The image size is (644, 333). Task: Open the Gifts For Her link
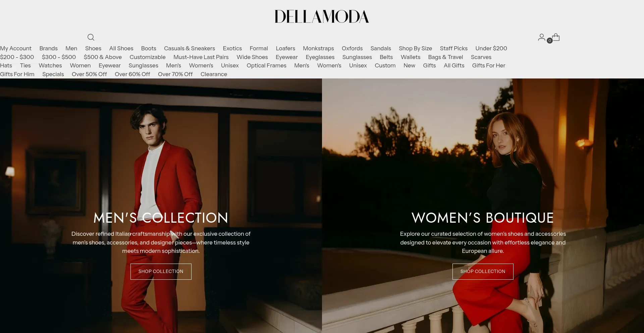(x=488, y=65)
